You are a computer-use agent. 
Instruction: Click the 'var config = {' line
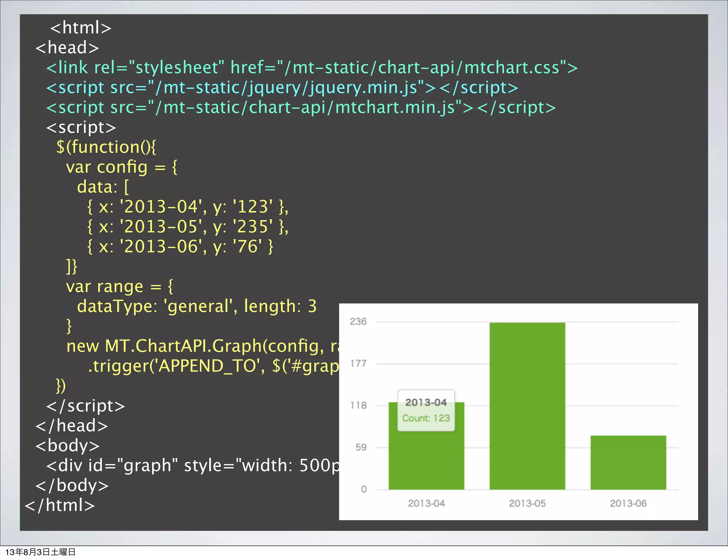122,167
